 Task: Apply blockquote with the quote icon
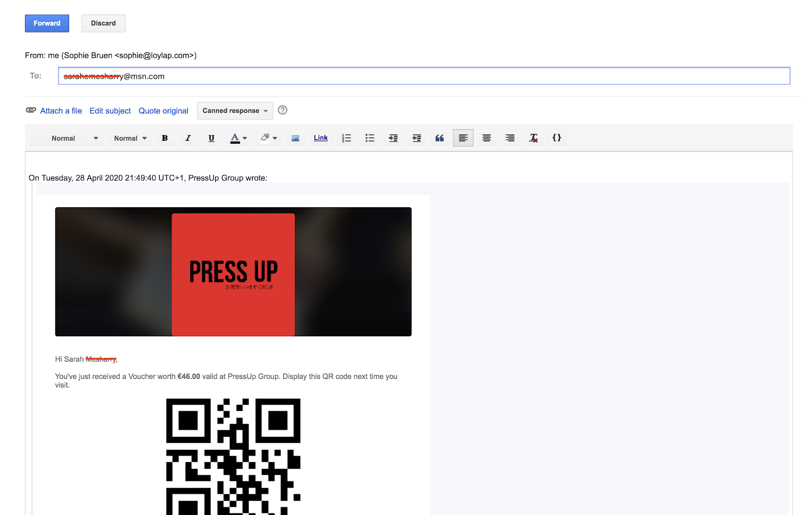click(x=440, y=138)
